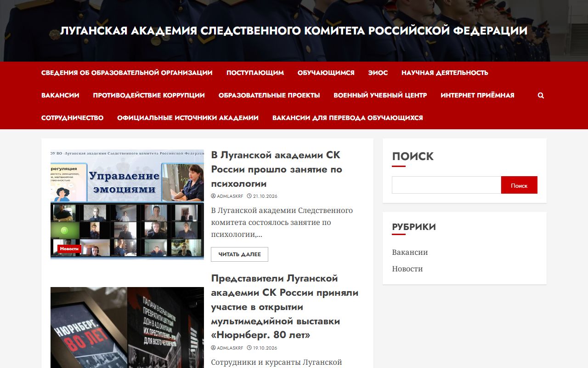Click the Новости tag on first thumbnail
Image resolution: width=588 pixels, height=368 pixels.
[x=69, y=249]
